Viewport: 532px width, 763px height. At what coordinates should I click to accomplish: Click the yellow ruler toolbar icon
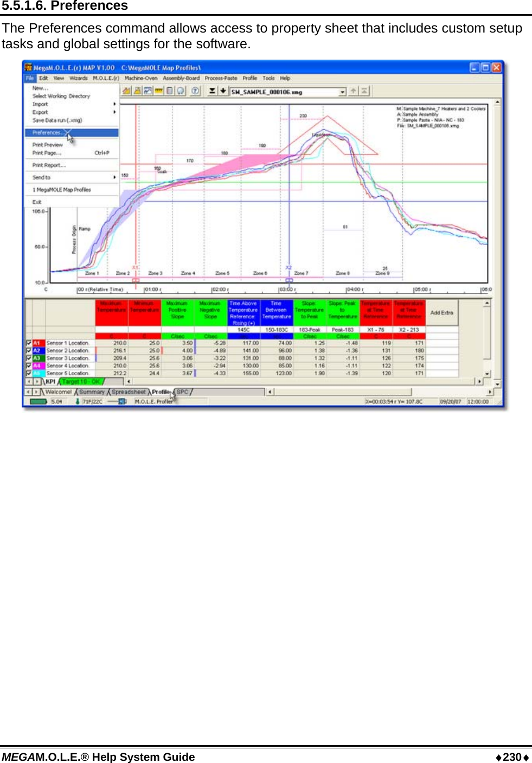(x=158, y=91)
